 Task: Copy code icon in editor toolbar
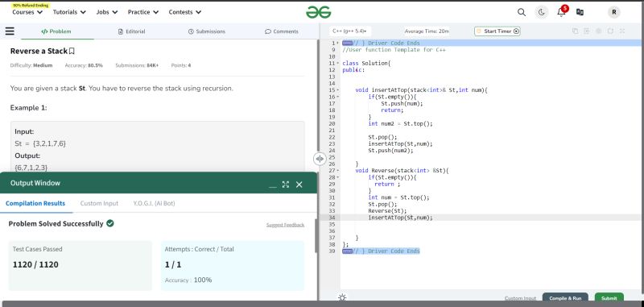[575, 31]
